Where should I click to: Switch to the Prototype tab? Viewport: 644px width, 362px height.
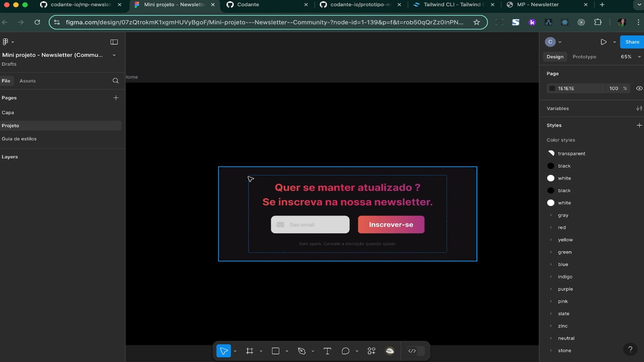(x=584, y=57)
